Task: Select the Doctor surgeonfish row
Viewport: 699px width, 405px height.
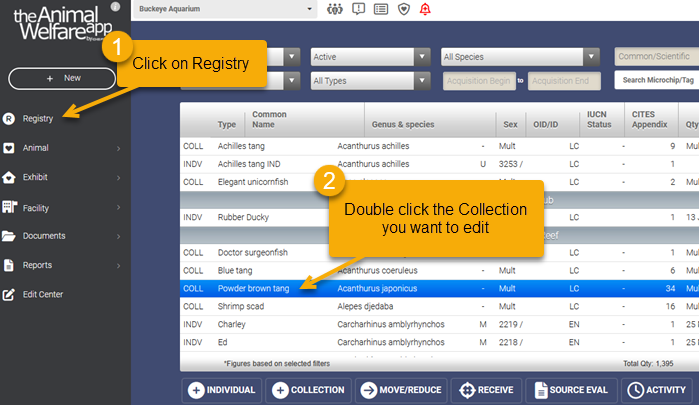Action: (440, 252)
